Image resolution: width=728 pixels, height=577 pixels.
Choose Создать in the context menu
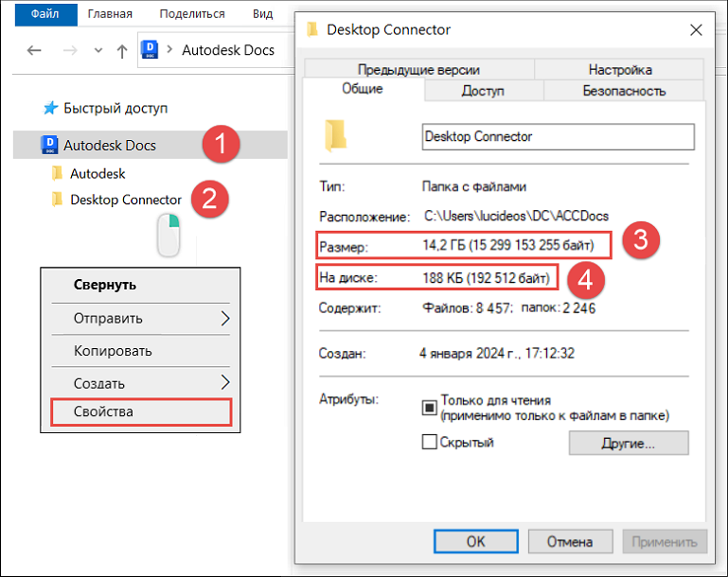tap(98, 383)
